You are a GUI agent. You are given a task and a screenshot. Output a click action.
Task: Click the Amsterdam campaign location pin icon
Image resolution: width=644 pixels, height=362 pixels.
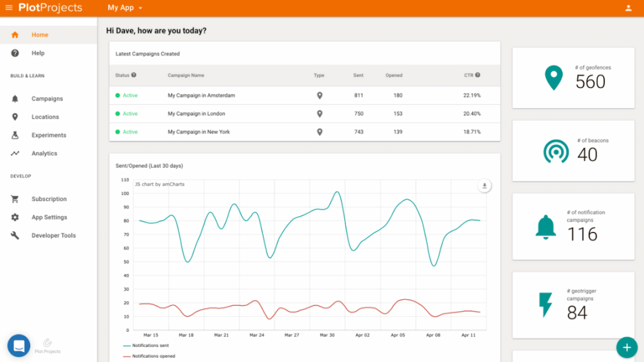pos(319,96)
